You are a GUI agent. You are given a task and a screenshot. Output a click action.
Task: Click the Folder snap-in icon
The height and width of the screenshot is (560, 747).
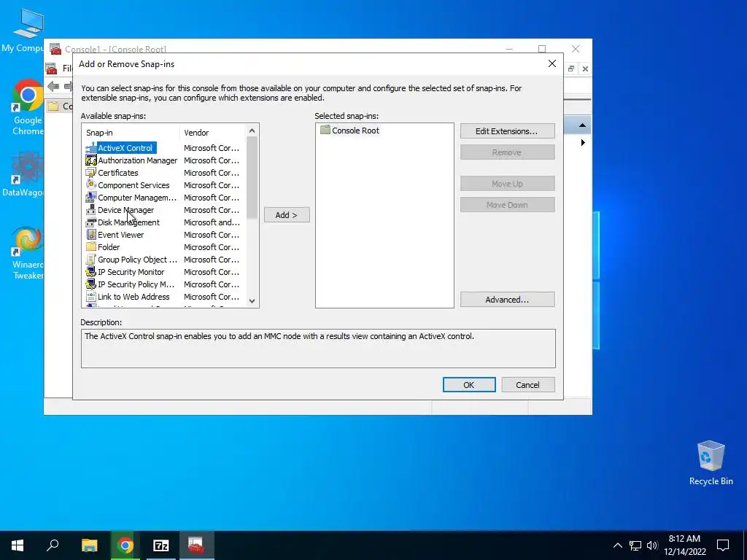tap(90, 247)
